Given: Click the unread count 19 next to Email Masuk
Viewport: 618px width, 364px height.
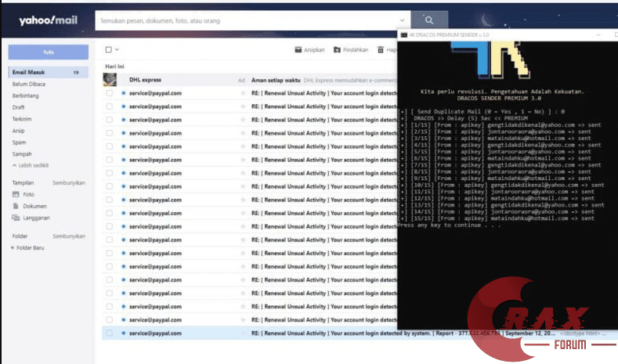Looking at the screenshot, I should tap(76, 73).
